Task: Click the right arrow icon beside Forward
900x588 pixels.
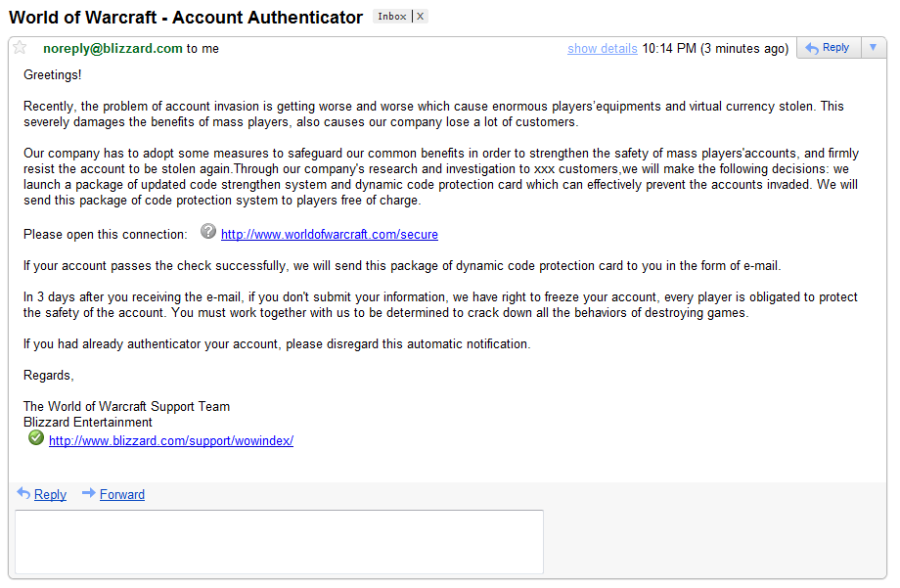Action: click(x=88, y=493)
